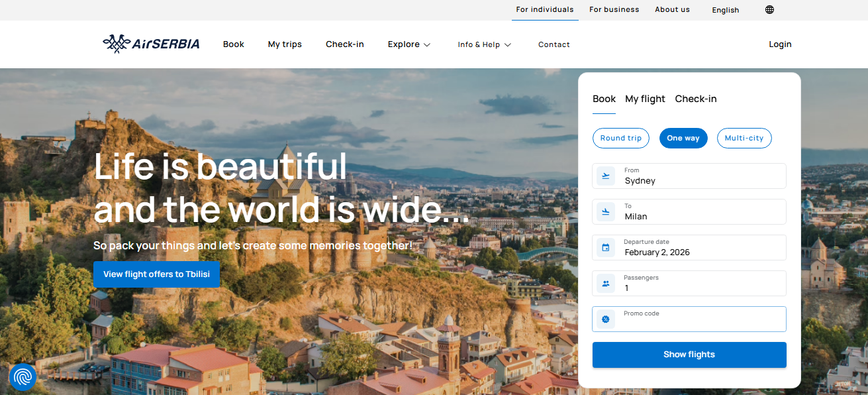Viewport: 868px width, 395px height.
Task: Click the passengers icon in the booking form
Action: click(x=605, y=282)
